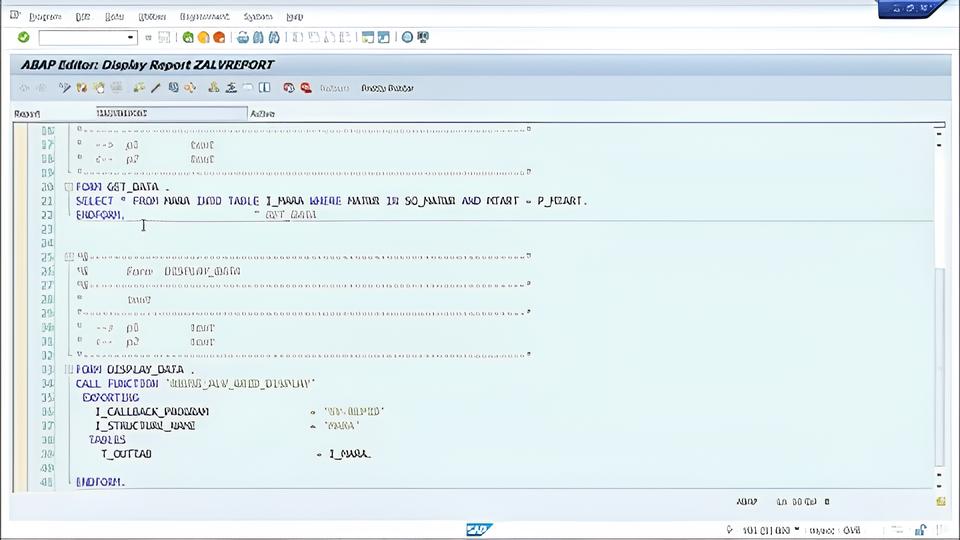Toggle Display/Change mode pencil icon
The height and width of the screenshot is (540, 960).
pyautogui.click(x=64, y=88)
